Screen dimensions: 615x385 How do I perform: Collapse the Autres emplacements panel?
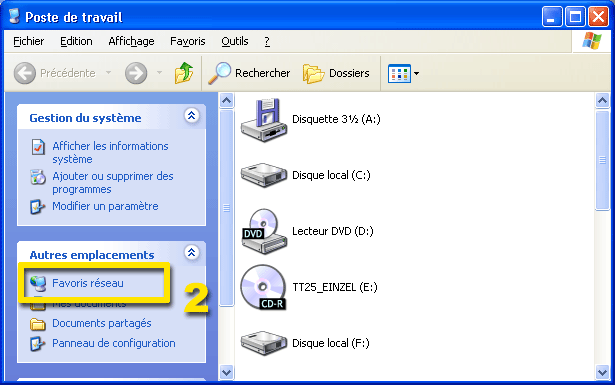point(191,252)
